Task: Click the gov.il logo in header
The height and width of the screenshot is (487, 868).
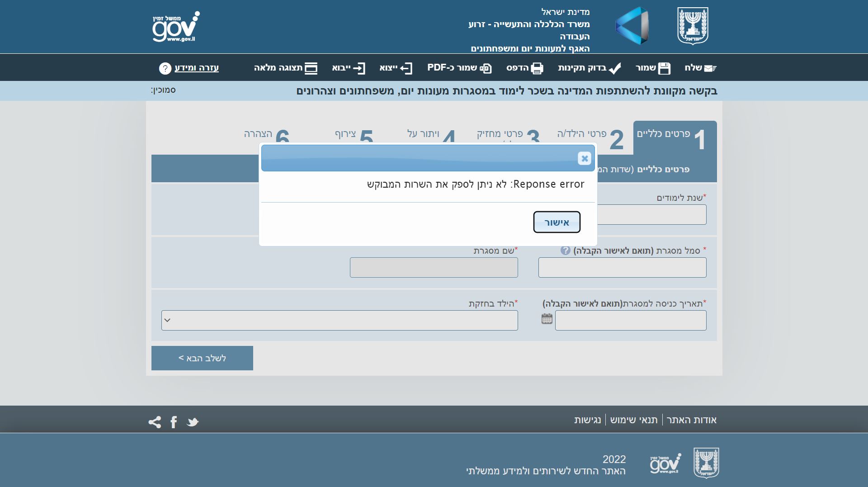Action: point(176,27)
